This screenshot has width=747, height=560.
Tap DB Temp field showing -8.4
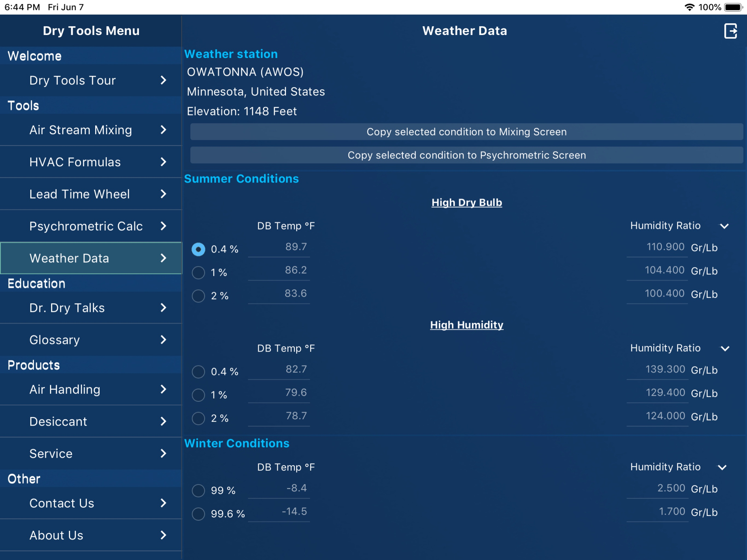click(x=279, y=489)
